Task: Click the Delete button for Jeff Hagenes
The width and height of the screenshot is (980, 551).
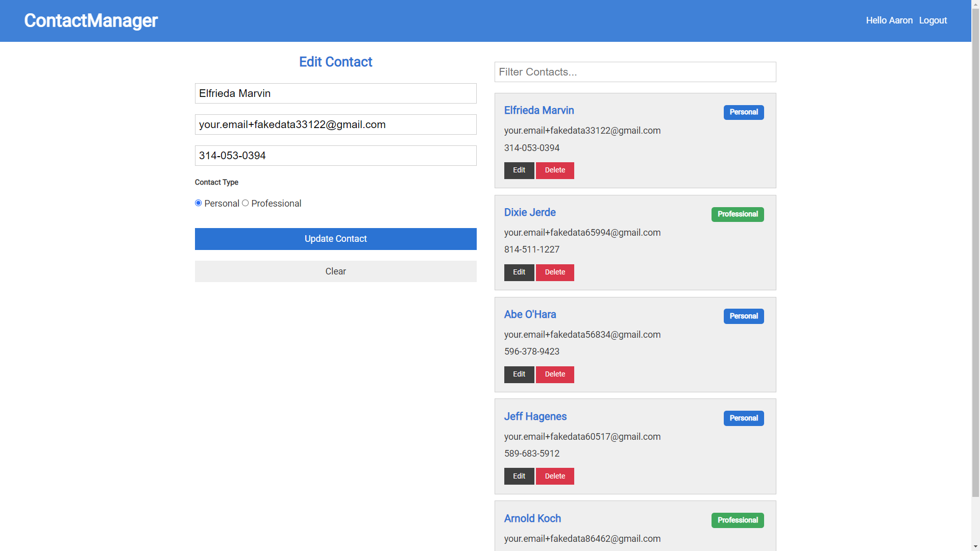Action: coord(555,475)
